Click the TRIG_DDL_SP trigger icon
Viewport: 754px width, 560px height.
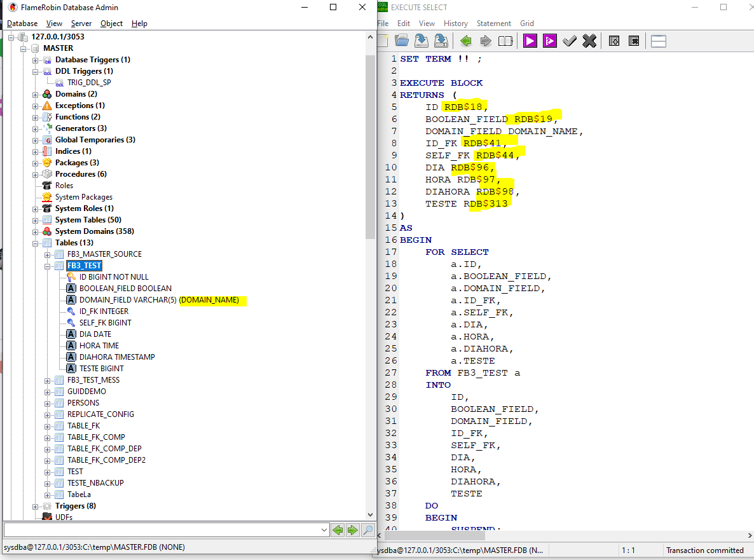(59, 83)
